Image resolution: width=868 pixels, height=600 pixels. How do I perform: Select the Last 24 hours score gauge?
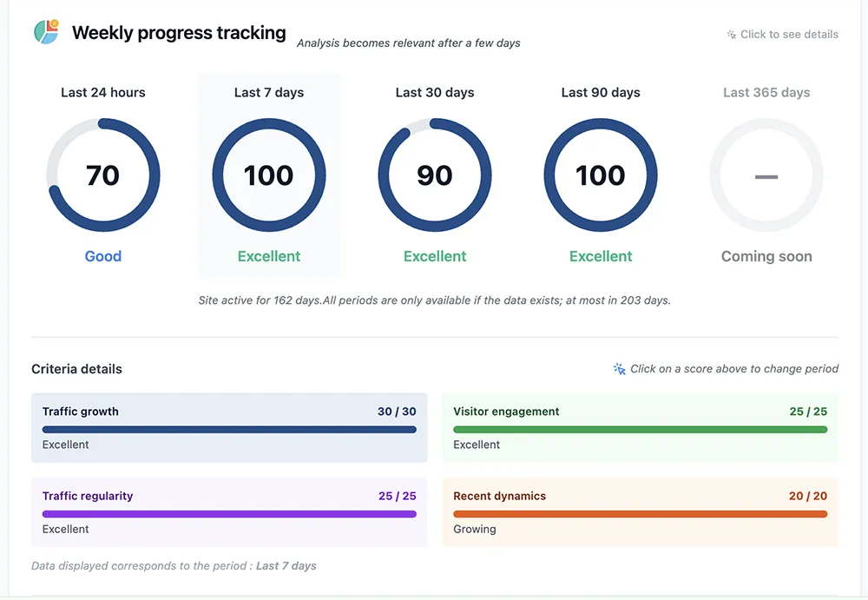point(103,175)
